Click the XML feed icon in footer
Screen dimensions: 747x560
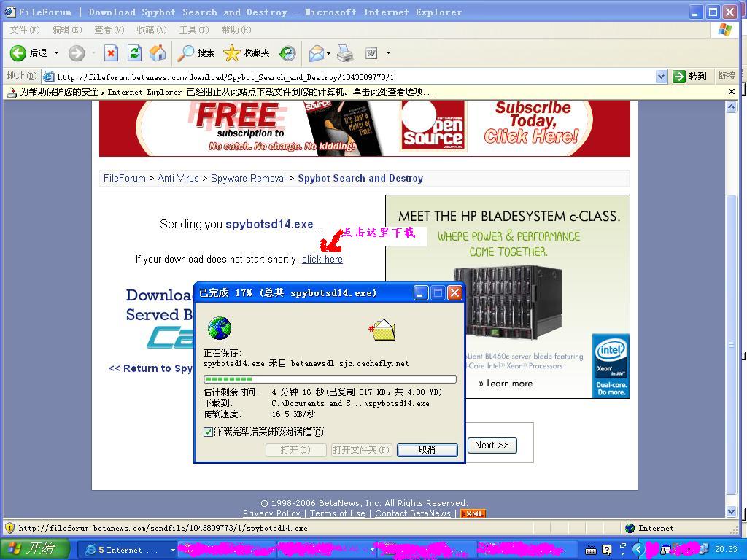coord(473,513)
